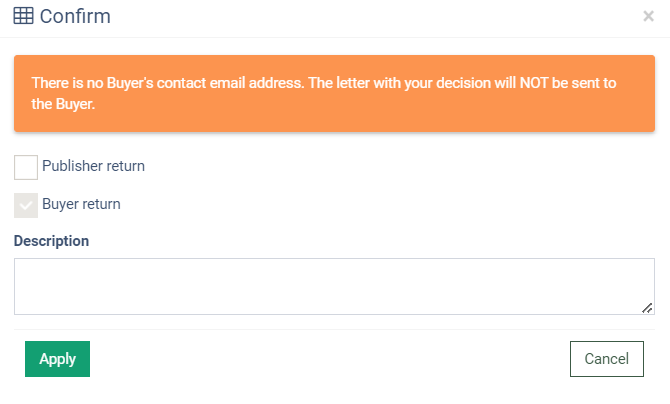The image size is (670, 404).
Task: Click the grid icon beside Confirm title
Action: [x=23, y=16]
